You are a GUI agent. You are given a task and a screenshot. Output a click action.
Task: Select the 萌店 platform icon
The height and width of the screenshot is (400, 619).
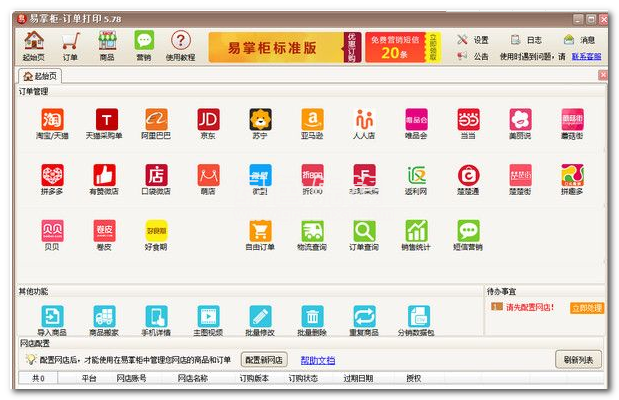point(208,175)
